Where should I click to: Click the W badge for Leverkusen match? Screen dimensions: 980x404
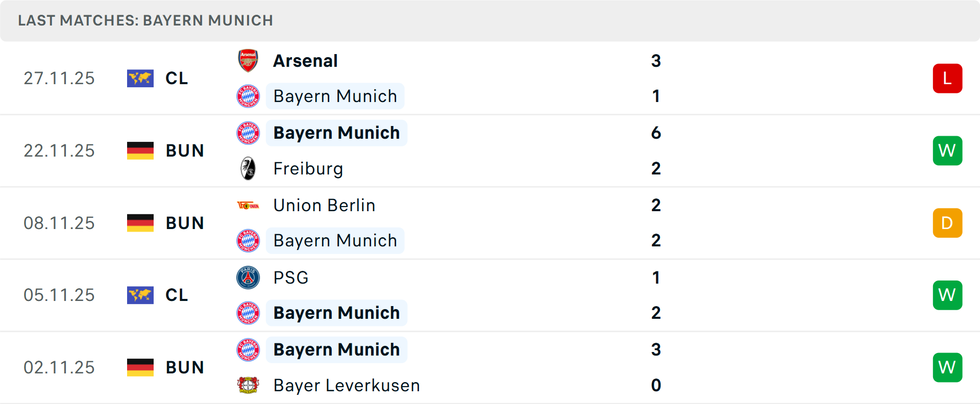click(947, 367)
